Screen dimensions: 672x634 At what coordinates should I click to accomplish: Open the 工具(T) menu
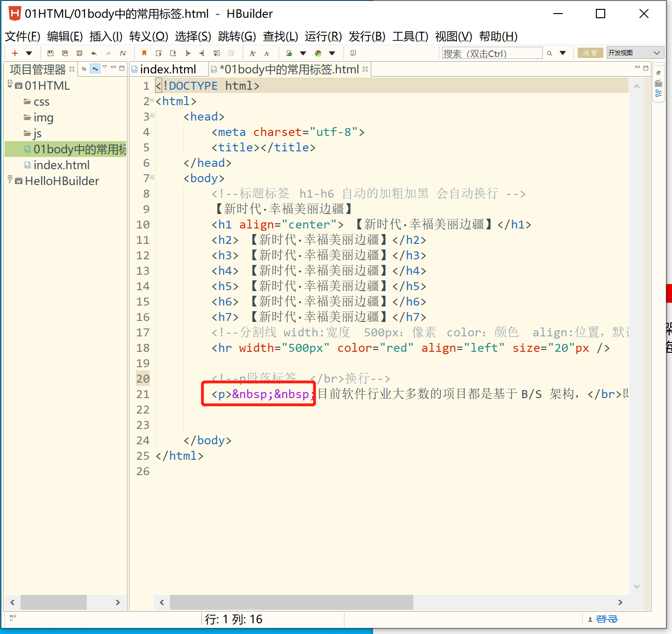point(410,36)
